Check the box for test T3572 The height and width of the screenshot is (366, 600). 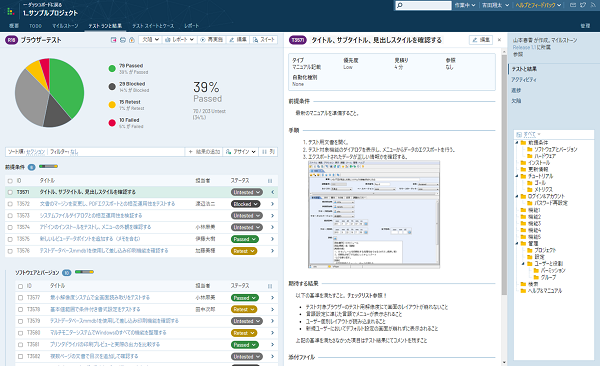pyautogui.click(x=10, y=204)
